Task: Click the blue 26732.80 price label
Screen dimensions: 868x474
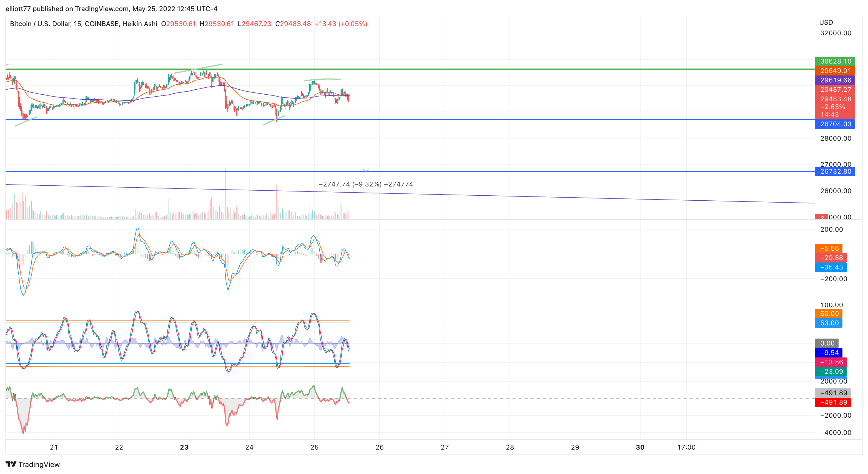Action: 835,172
